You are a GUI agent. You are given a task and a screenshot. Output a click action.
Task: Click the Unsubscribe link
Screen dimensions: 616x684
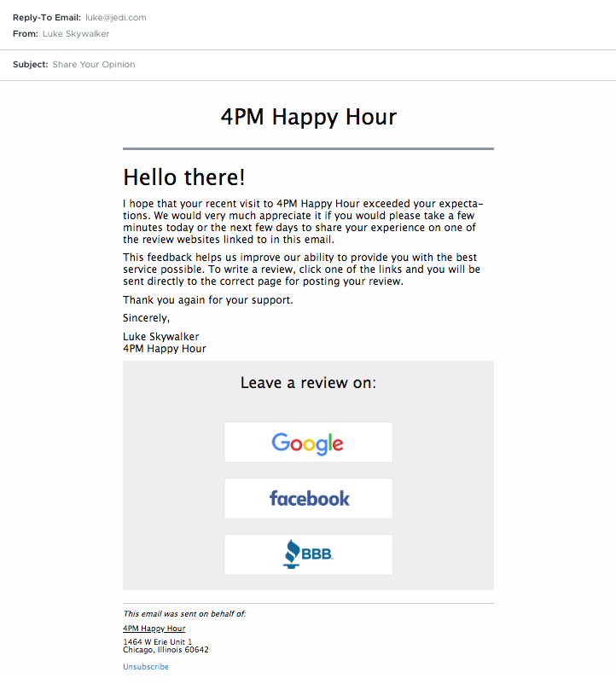(146, 667)
